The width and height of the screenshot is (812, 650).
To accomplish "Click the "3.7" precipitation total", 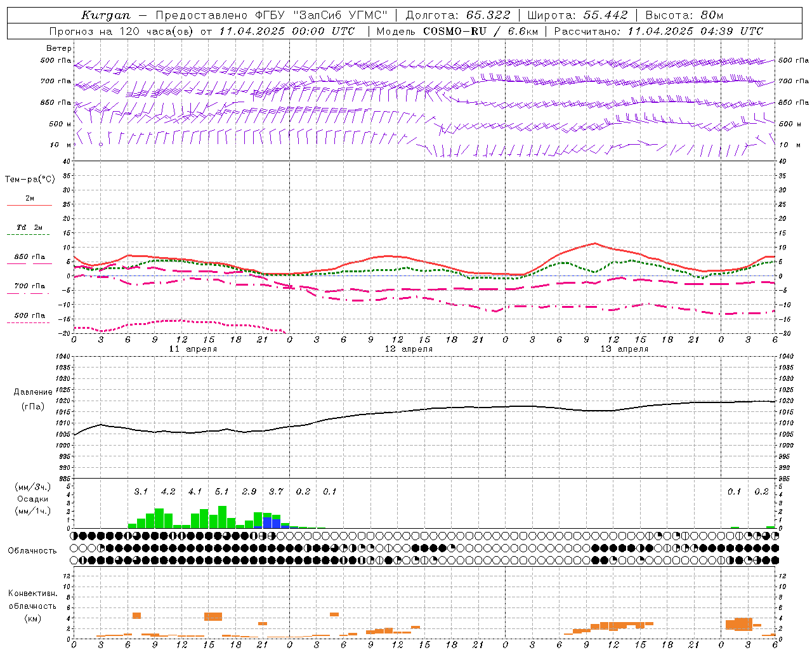I will click(x=276, y=491).
